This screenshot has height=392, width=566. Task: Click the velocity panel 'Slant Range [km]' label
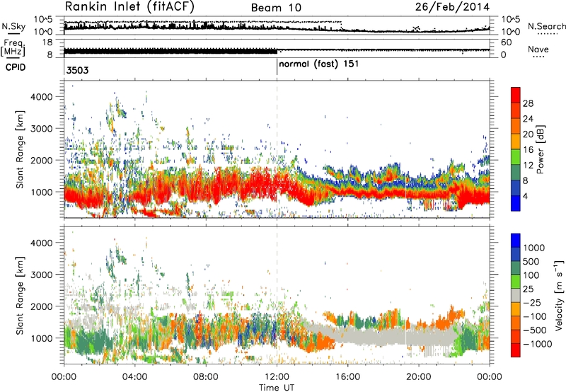(20, 295)
